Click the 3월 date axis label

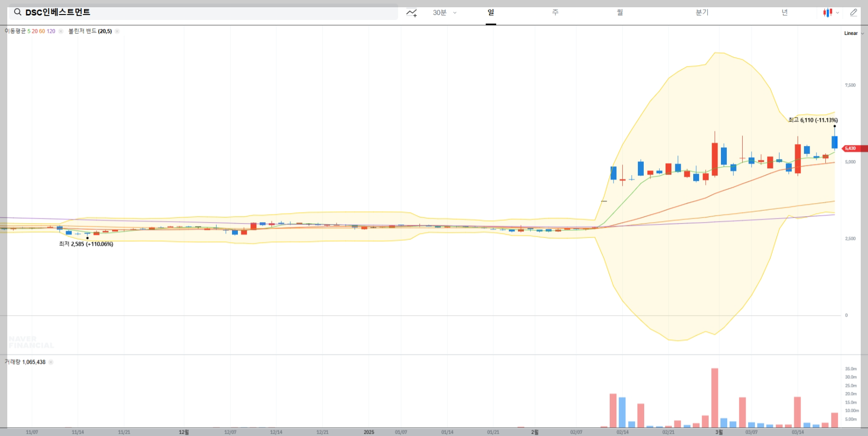[x=719, y=432]
